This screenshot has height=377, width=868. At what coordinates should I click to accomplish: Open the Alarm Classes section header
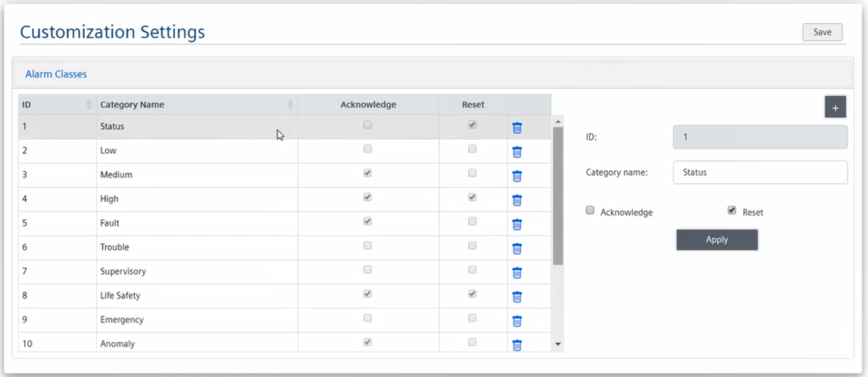pyautogui.click(x=56, y=74)
